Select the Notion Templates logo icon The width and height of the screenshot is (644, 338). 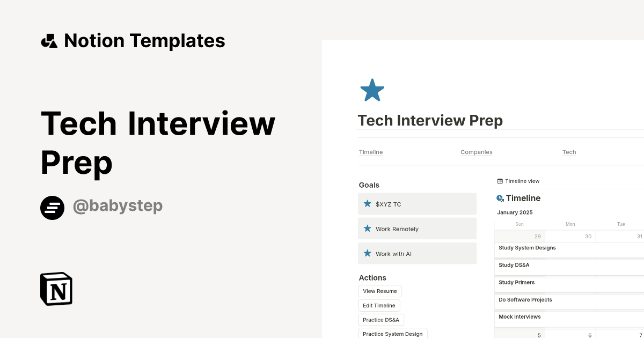tap(49, 40)
